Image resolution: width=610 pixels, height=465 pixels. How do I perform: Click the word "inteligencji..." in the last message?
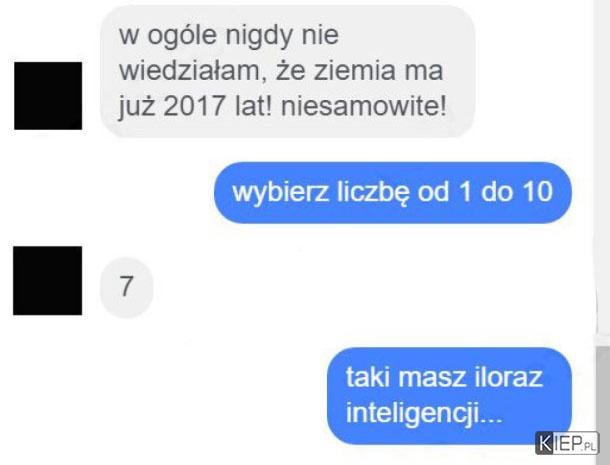pos(424,413)
